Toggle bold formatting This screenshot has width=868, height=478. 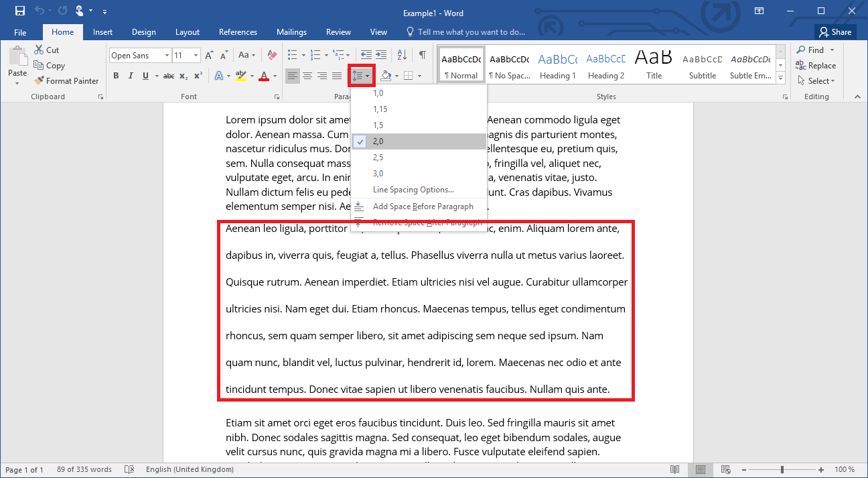click(x=116, y=76)
